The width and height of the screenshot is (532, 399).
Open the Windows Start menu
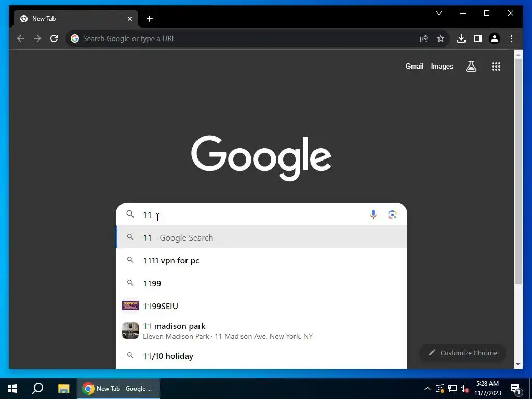12,389
